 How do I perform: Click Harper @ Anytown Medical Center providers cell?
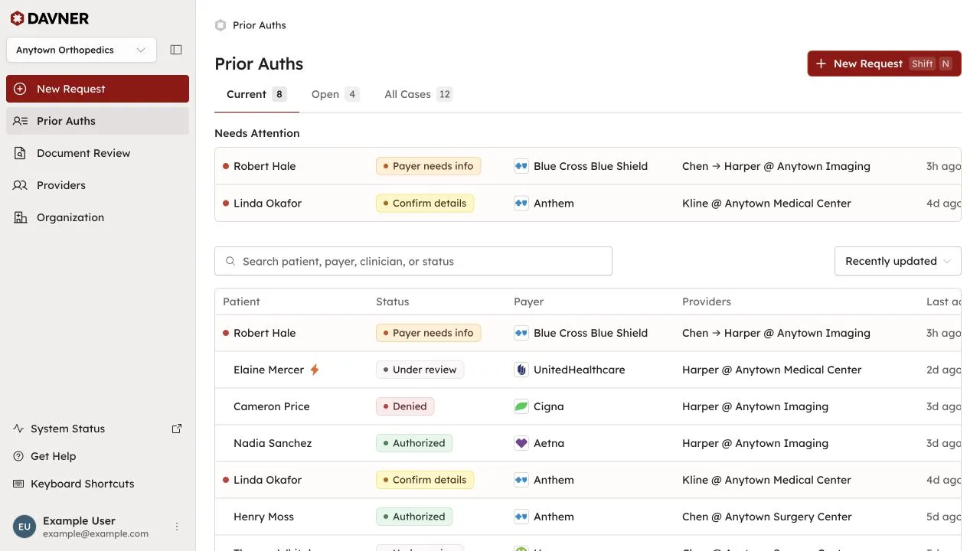pos(772,370)
